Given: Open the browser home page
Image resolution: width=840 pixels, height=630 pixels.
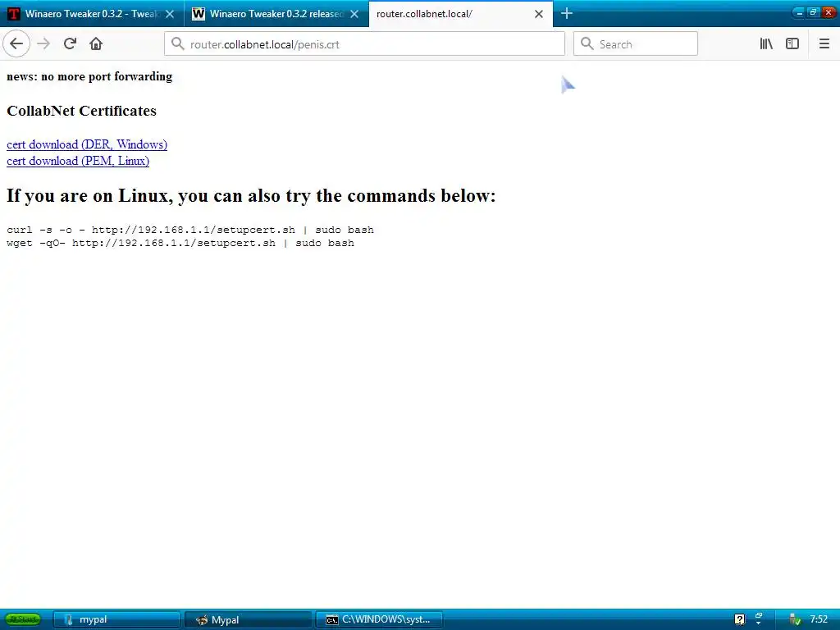Looking at the screenshot, I should coord(96,43).
